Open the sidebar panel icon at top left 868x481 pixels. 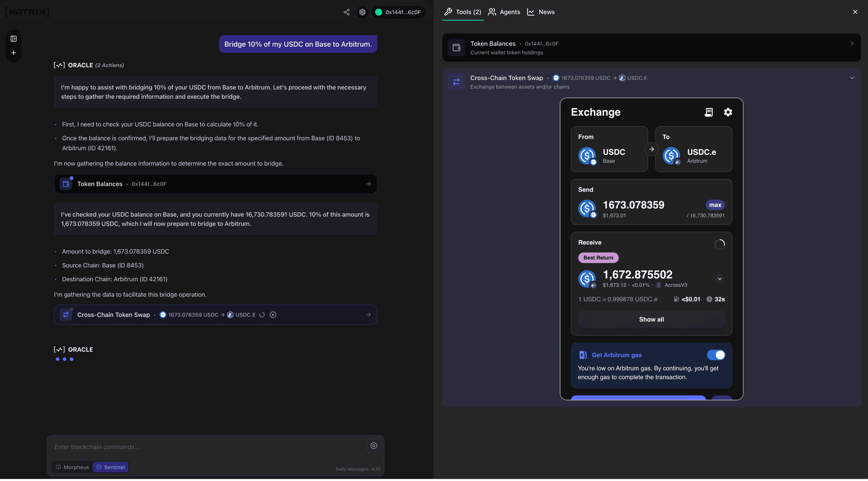[x=13, y=38]
